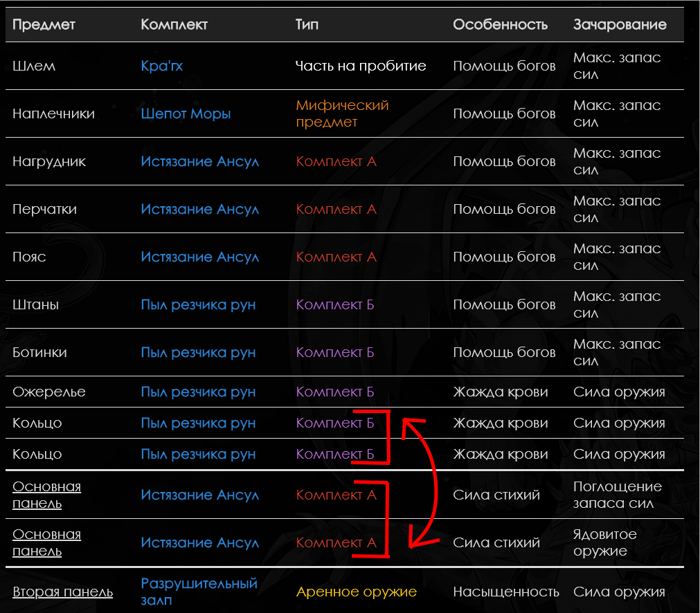Click Жажда крови in the Ожерелье row
This screenshot has width=700, height=613.
[x=501, y=392]
